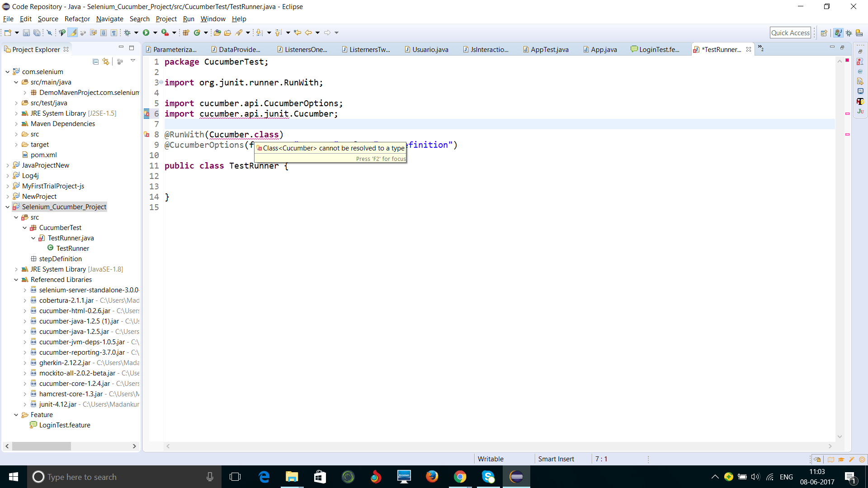Viewport: 868px width, 488px height.
Task: Click the New Java Class icon
Action: [x=197, y=33]
